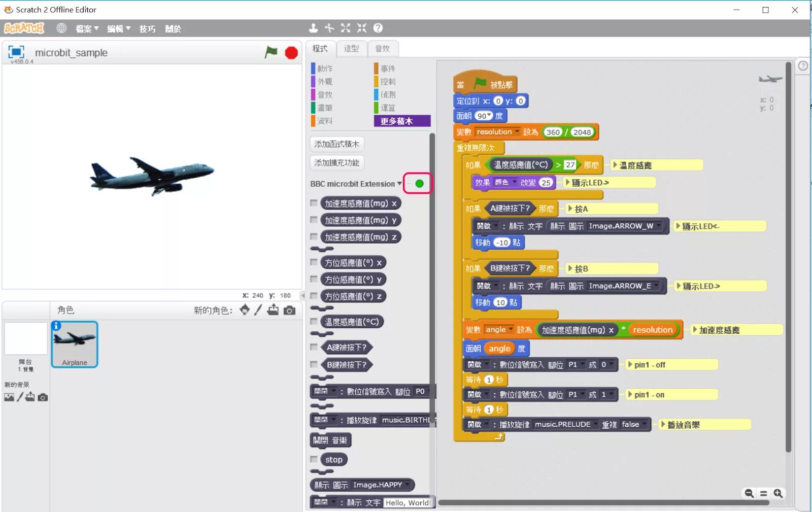Edit the microbit_sample project name field

point(71,53)
